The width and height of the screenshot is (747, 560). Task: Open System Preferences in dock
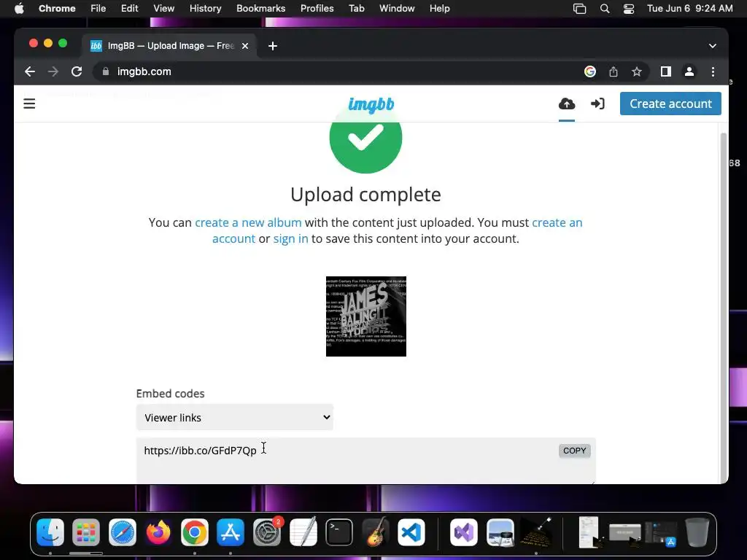click(x=267, y=532)
